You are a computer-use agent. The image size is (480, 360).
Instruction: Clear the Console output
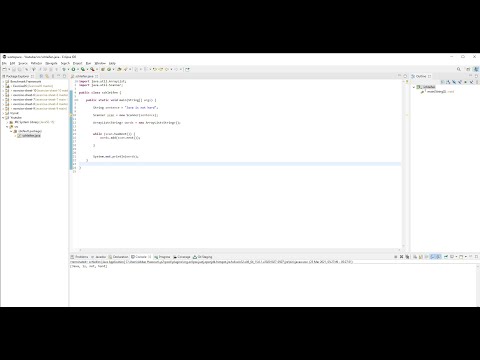pos(415,257)
